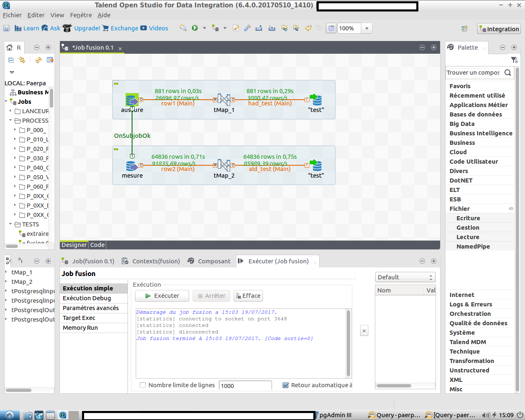Click the magnifier search icon in toolbar

pyautogui.click(x=183, y=28)
